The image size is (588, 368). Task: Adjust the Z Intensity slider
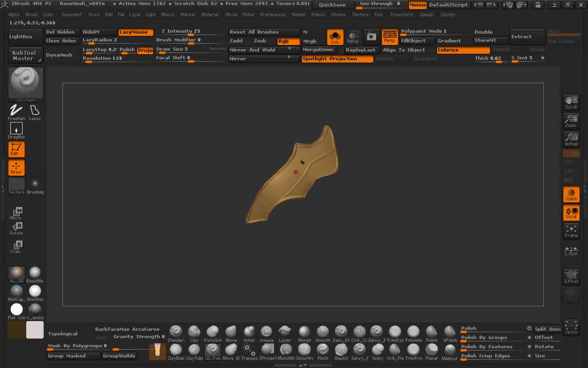click(190, 32)
